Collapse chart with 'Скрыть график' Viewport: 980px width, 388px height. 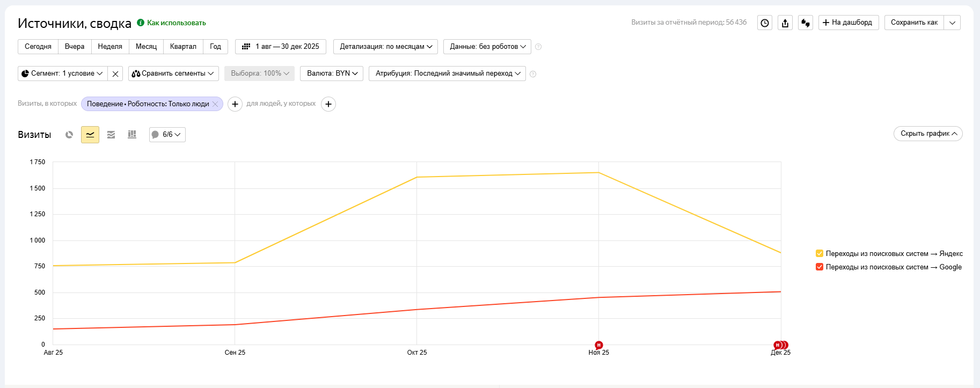[x=927, y=134]
